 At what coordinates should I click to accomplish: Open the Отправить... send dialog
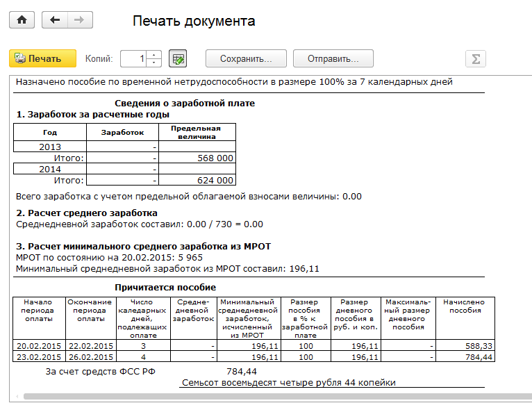coord(333,58)
